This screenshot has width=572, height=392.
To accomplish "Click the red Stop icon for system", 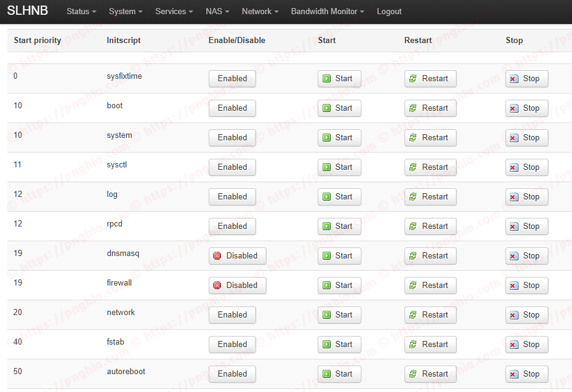I will (x=514, y=138).
